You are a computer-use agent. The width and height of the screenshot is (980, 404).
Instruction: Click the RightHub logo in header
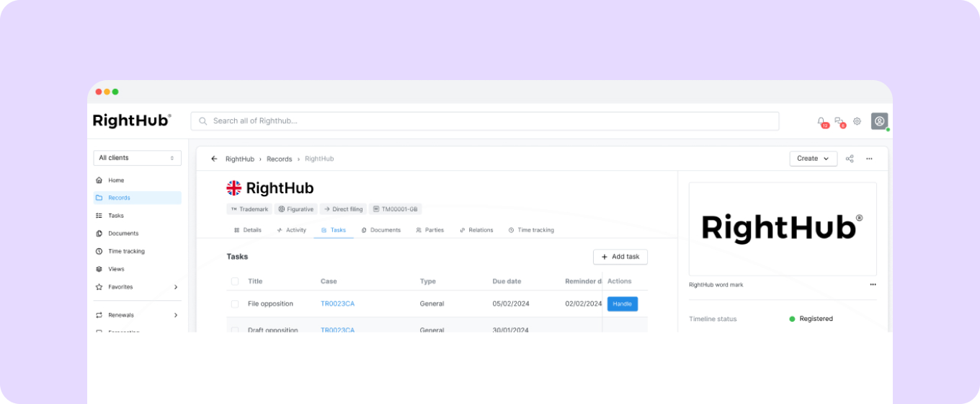pyautogui.click(x=132, y=120)
